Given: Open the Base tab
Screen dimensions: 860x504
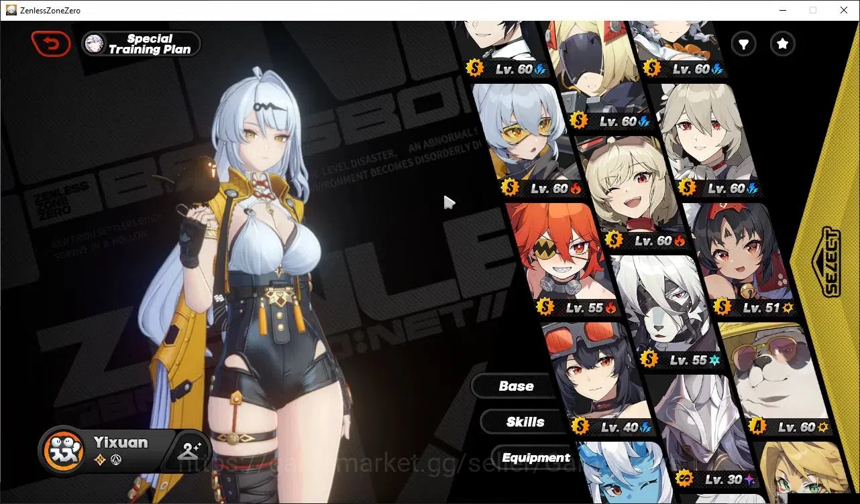Looking at the screenshot, I should 516,386.
